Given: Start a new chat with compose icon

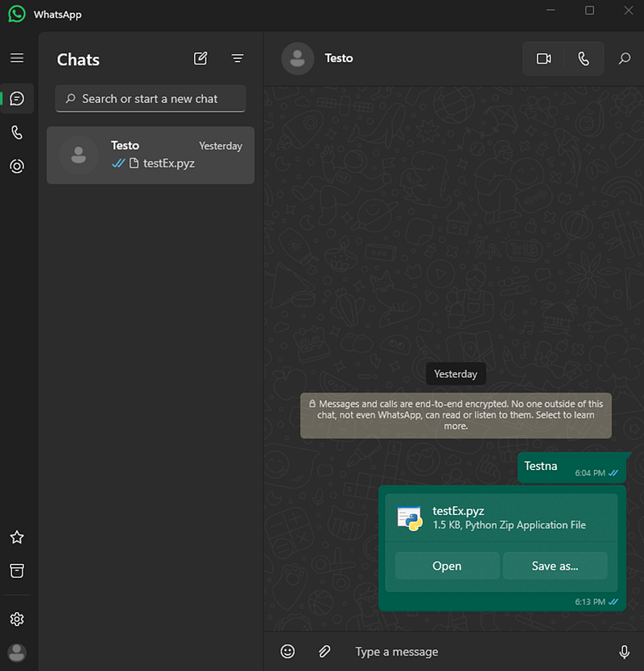Looking at the screenshot, I should pos(200,58).
